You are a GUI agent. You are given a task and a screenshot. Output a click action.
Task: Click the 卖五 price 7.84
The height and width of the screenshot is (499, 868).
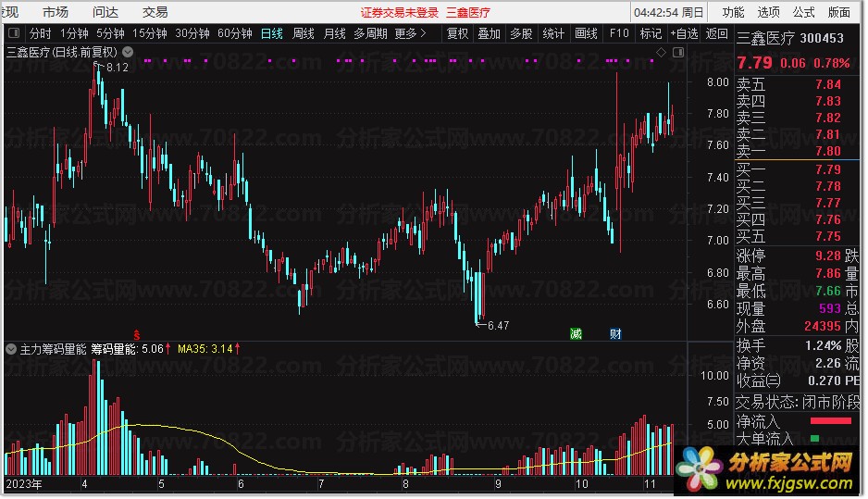(828, 85)
